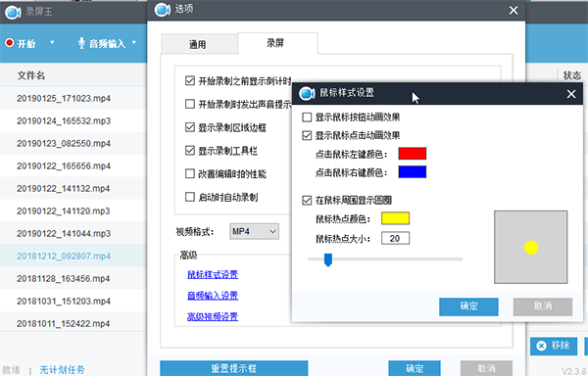Image resolution: width=588 pixels, height=376 pixels.
Task: Open the 视频格式 MP4 dropdown
Action: [254, 231]
